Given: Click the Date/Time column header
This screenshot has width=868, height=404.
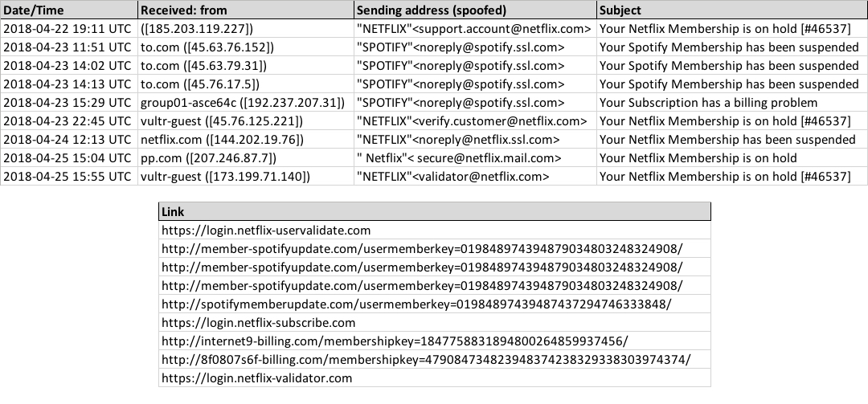Looking at the screenshot, I should (68, 10).
